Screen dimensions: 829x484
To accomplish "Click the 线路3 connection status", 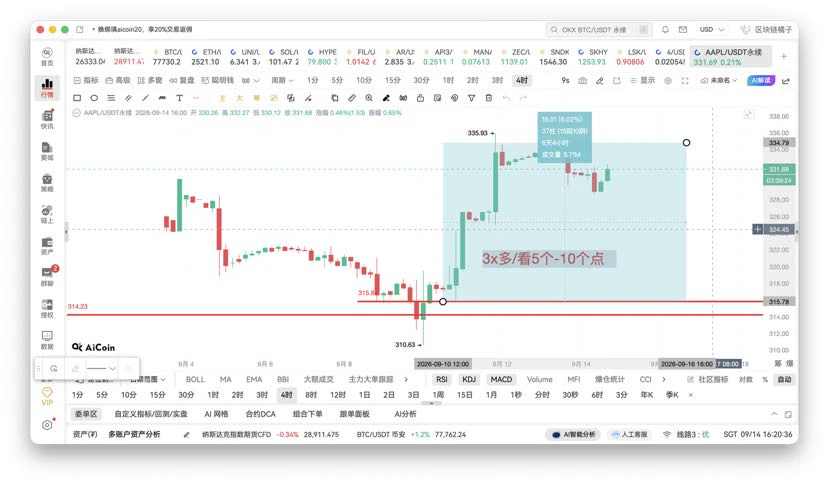I will [x=686, y=435].
